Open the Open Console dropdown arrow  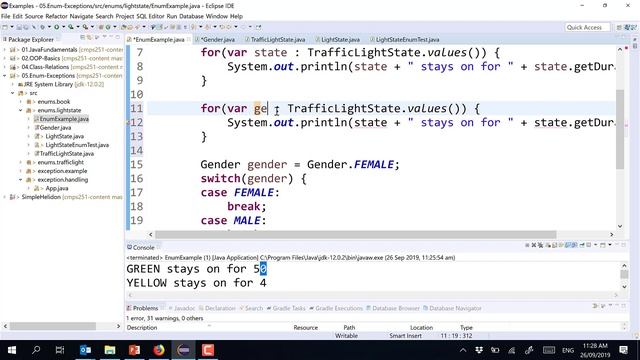(610, 245)
